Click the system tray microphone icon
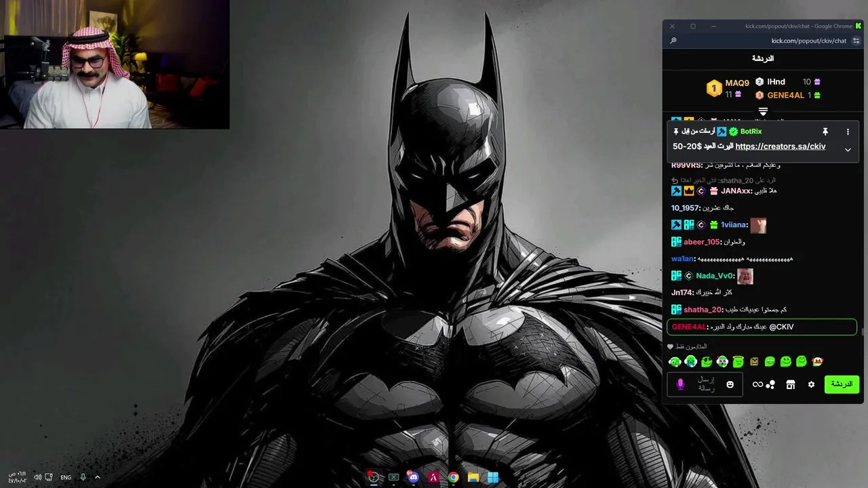 pos(83,477)
